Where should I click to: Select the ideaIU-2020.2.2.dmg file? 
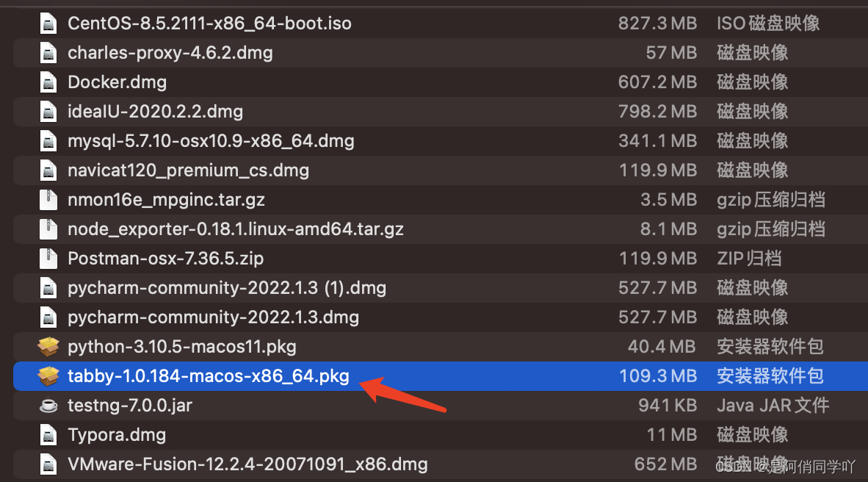154,111
